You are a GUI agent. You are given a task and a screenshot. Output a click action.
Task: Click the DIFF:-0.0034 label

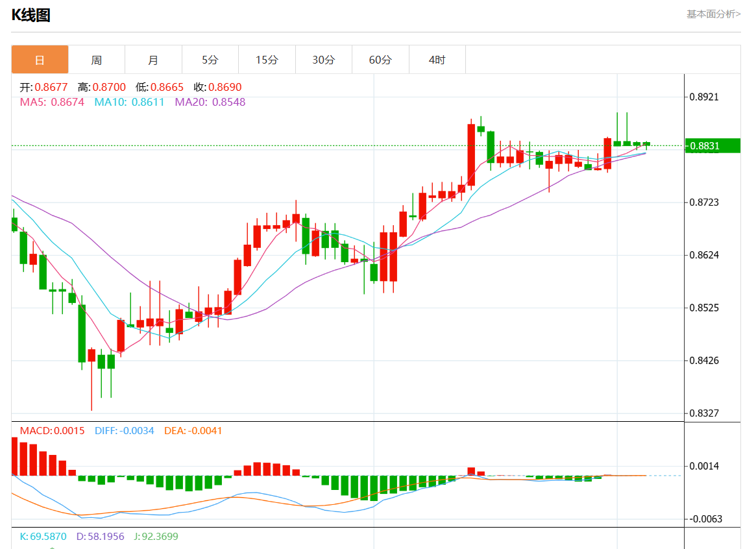[x=125, y=431]
